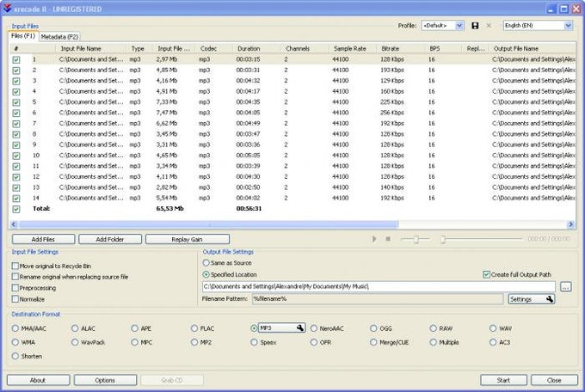Open the About dialog
This screenshot has height=392, width=585.
pyautogui.click(x=38, y=381)
